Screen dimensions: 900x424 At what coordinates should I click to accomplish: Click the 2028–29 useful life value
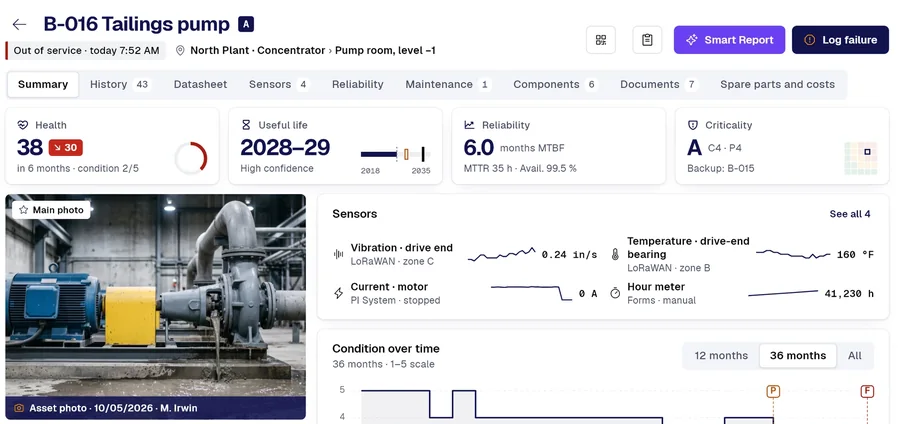[x=285, y=147]
